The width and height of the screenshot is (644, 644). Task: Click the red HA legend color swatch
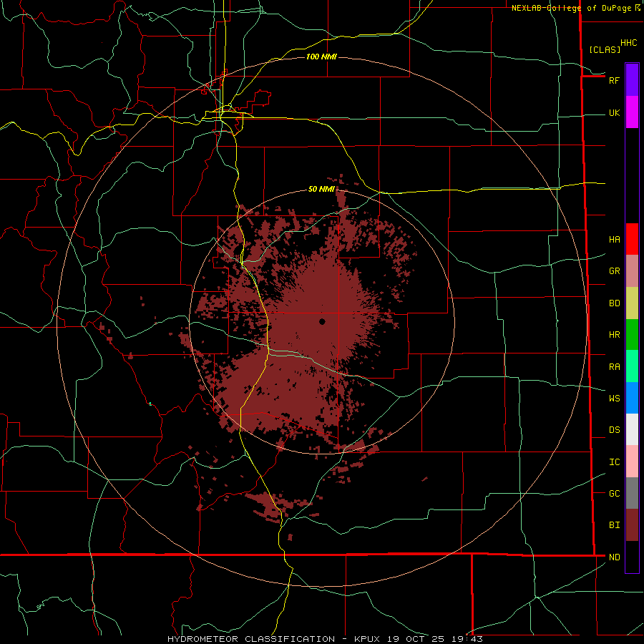point(632,239)
